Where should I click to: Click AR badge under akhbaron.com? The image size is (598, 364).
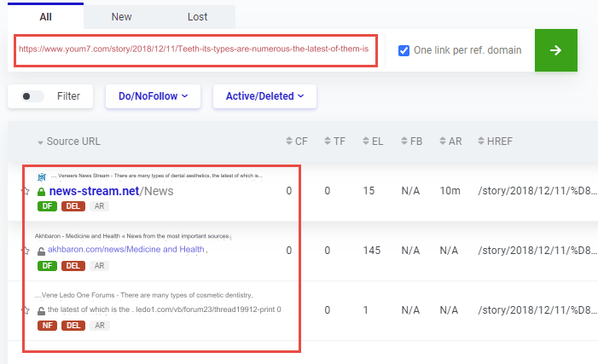click(x=99, y=266)
